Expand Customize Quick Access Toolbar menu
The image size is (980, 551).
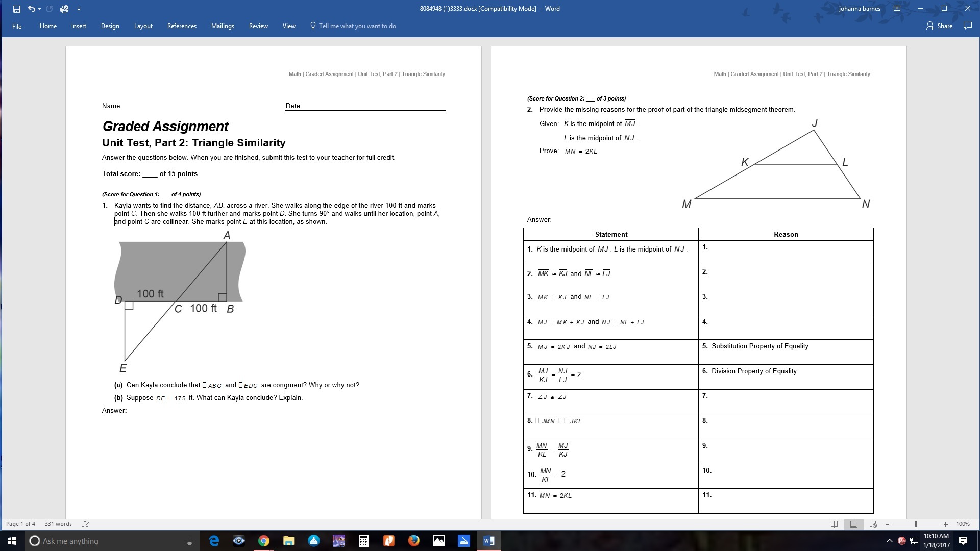coord(79,9)
